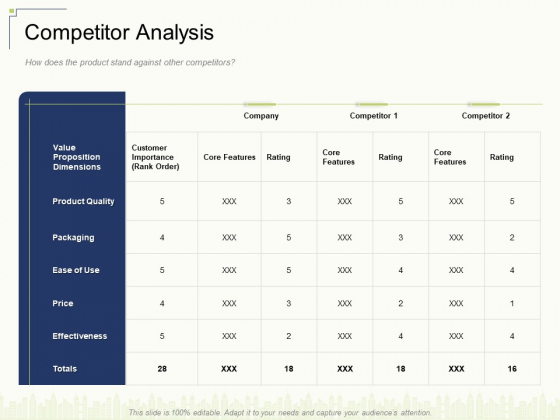The width and height of the screenshot is (560, 420).
Task: Click the 'Ease of Use' row label
Action: (76, 270)
